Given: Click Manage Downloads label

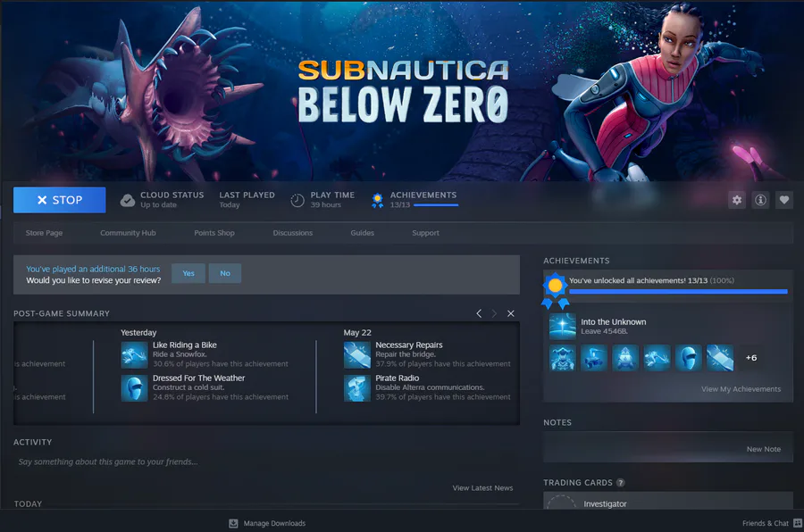Looking at the screenshot, I should 274,523.
